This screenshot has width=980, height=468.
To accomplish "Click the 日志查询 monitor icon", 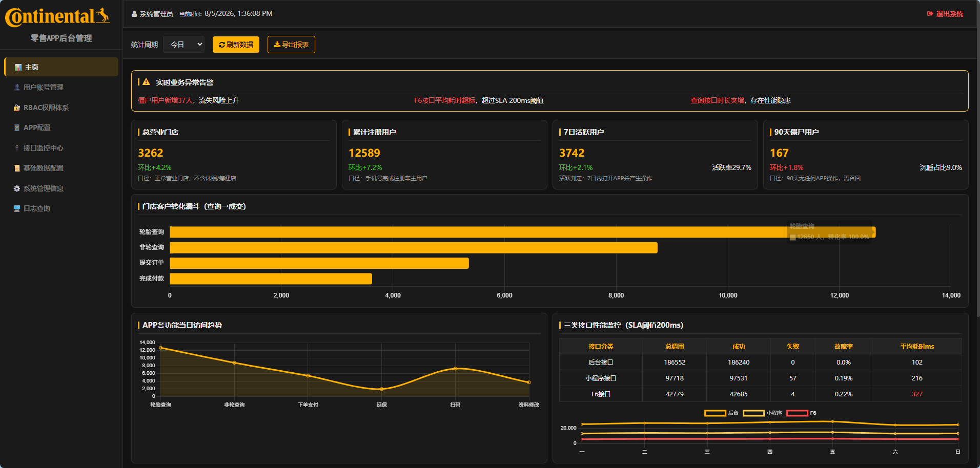I will (17, 208).
